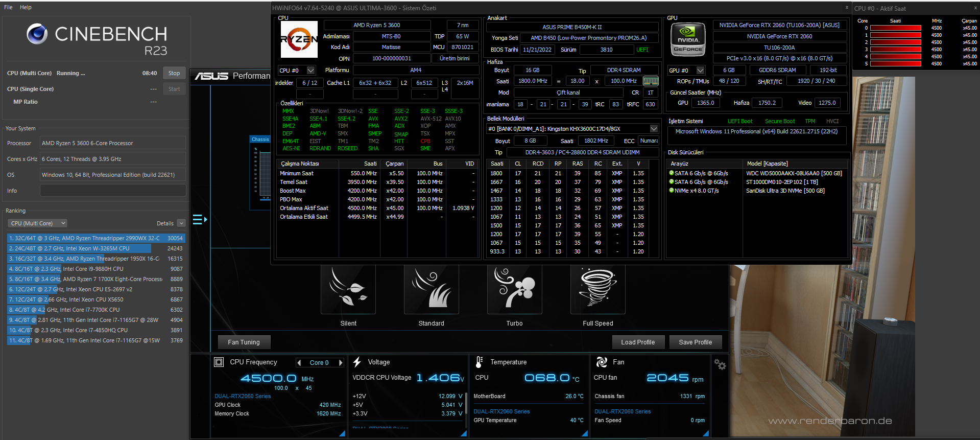Close the HWiNFO Sistem Özeti window
Screen dimensions: 980x440
[x=847, y=8]
